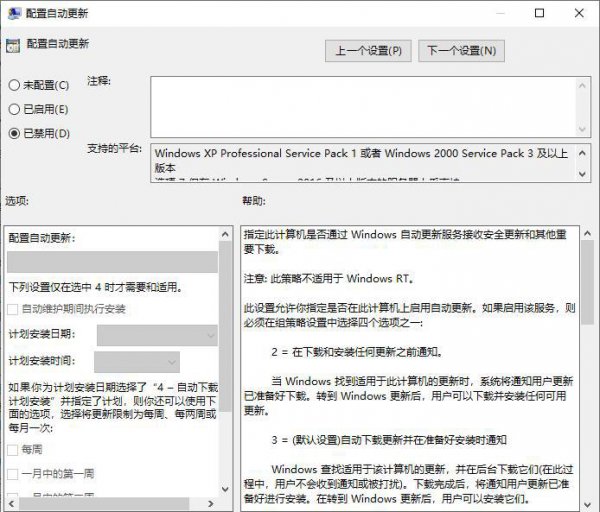
Task: Click the supported platforms text 'Windows XP Professional Service Pack 1'
Action: [x=256, y=153]
